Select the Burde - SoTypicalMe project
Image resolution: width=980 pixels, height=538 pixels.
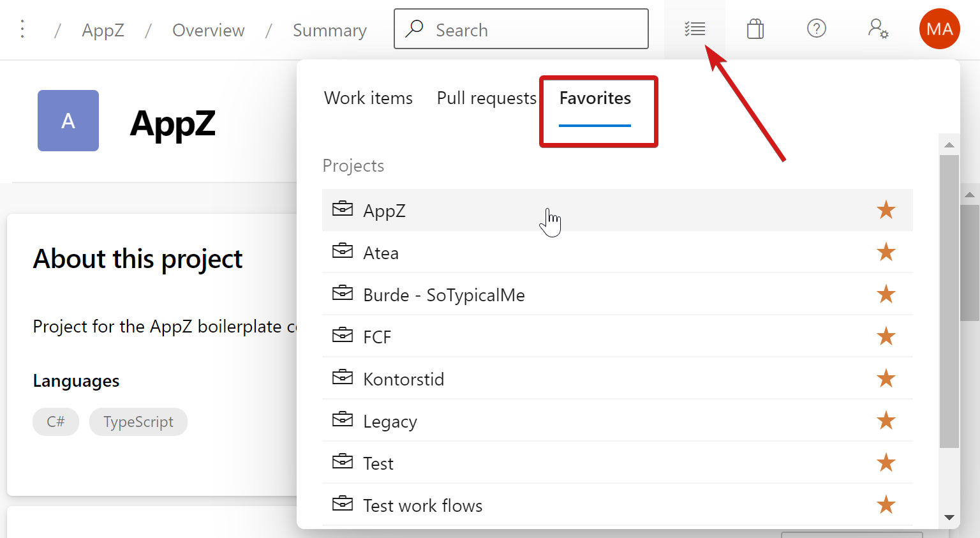pos(443,295)
